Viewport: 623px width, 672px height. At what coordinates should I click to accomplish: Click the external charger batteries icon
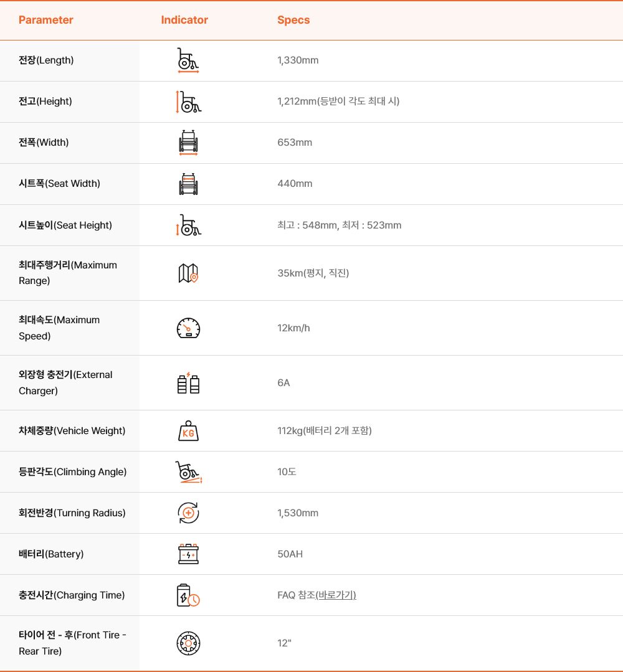(x=188, y=383)
